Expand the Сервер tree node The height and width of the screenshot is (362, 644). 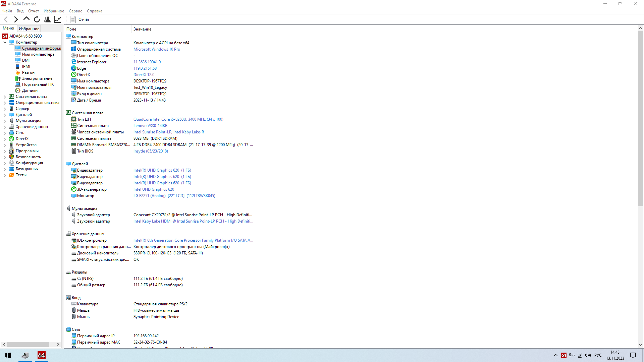click(5, 109)
